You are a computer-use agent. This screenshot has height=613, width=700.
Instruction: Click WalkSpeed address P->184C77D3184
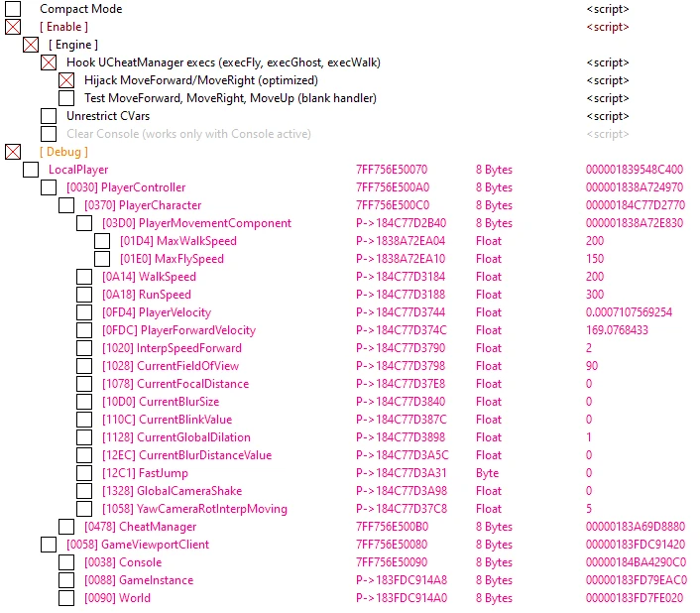pos(401,277)
